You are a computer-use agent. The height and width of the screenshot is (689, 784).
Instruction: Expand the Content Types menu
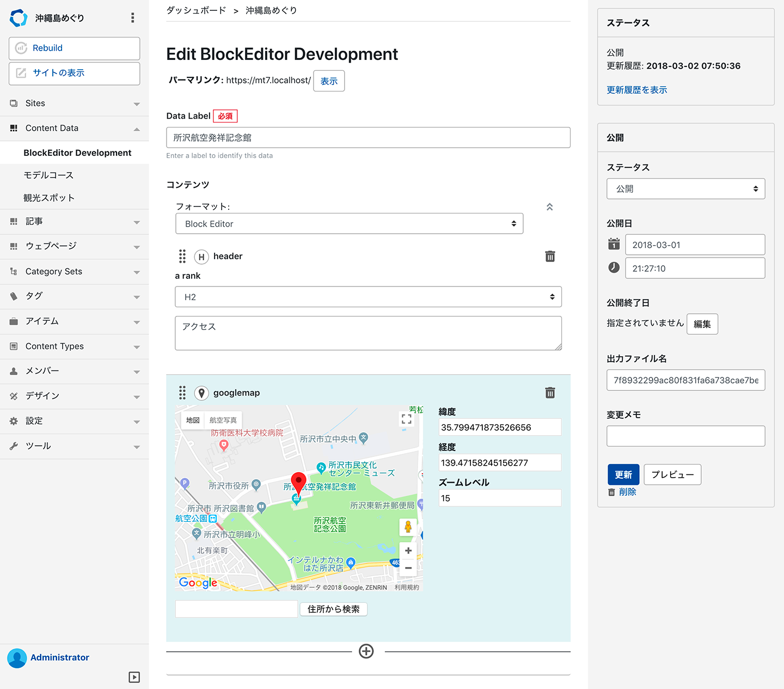[75, 346]
